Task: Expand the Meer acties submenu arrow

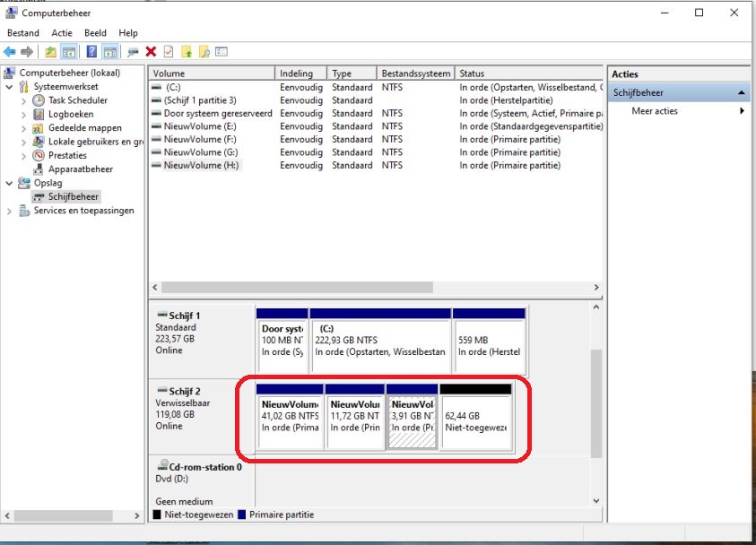Action: [742, 111]
